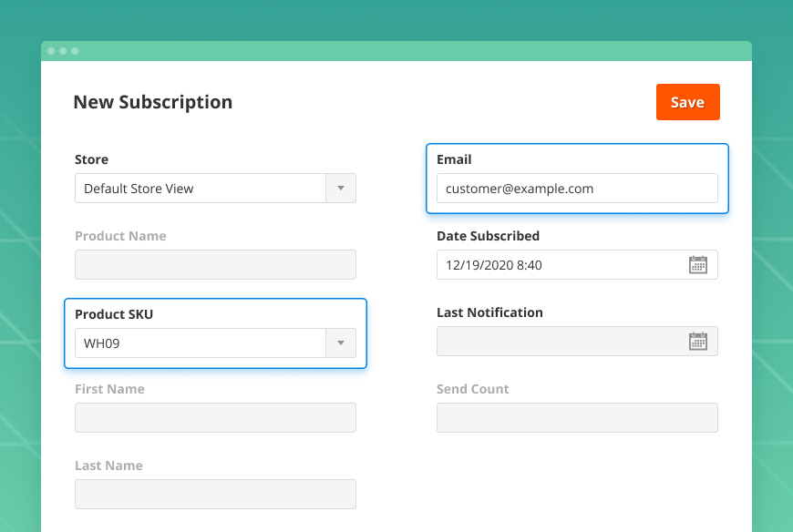Click the Last Notification calendar icon
The width and height of the screenshot is (793, 532).
698,341
